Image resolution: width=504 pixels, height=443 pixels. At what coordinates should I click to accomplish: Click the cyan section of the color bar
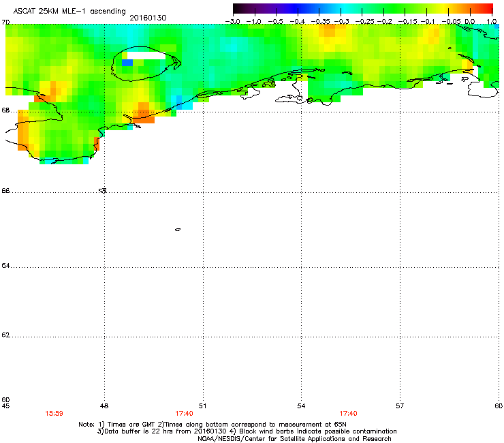(345, 9)
